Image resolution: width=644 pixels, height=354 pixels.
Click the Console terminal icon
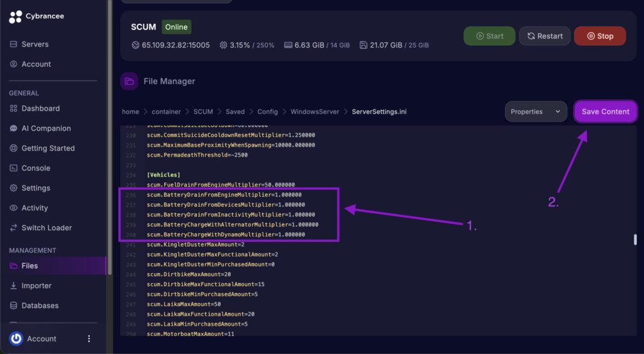(14, 168)
